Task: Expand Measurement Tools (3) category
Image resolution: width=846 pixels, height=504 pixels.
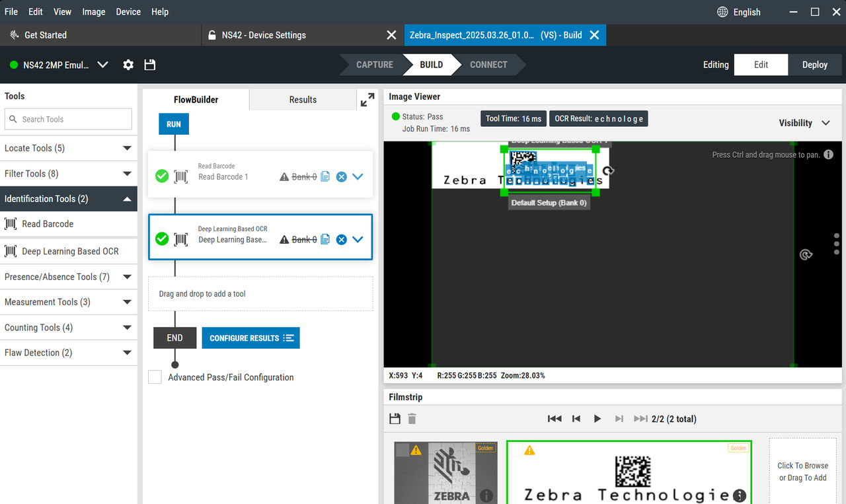Action: 69,302
